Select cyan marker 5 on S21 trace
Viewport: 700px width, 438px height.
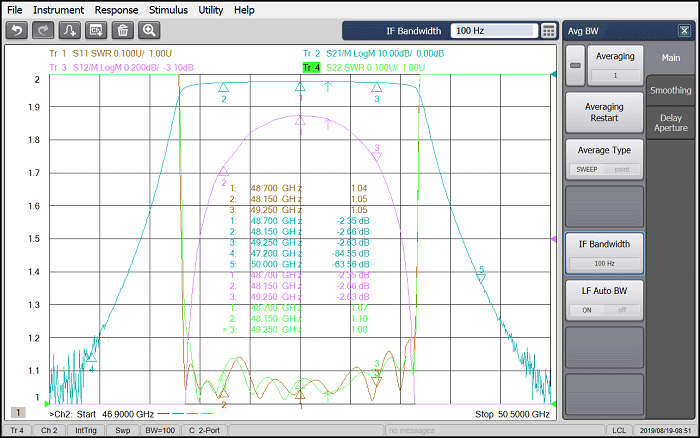(481, 279)
